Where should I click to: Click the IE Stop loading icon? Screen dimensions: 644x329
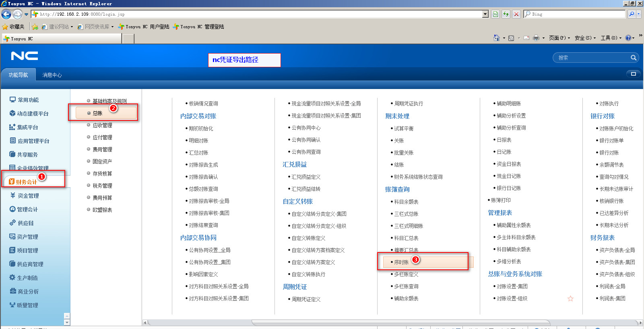click(516, 14)
